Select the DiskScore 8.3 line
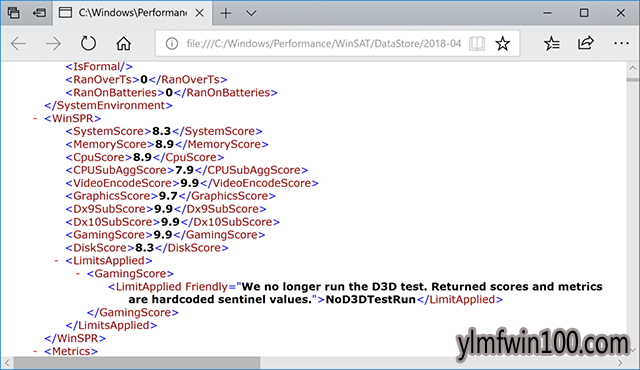This screenshot has height=370, width=640. (147, 248)
